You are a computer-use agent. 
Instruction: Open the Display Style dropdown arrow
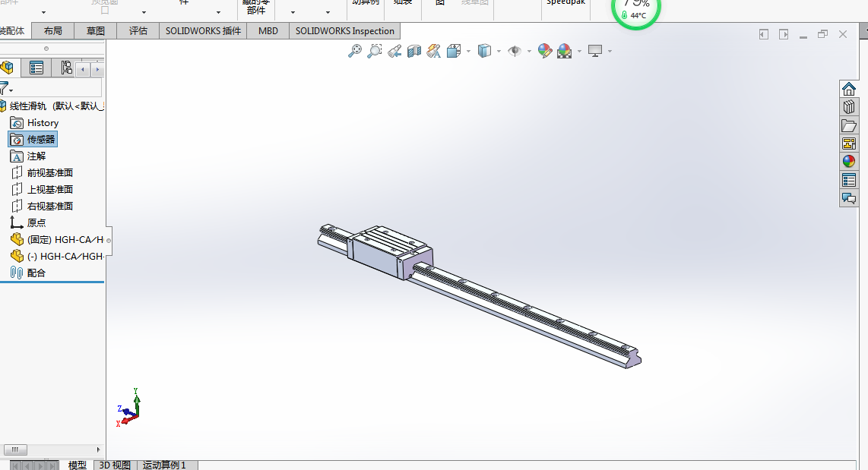click(x=499, y=52)
